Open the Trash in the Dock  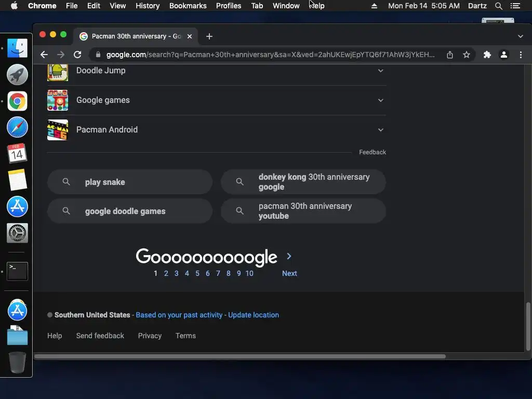click(17, 362)
